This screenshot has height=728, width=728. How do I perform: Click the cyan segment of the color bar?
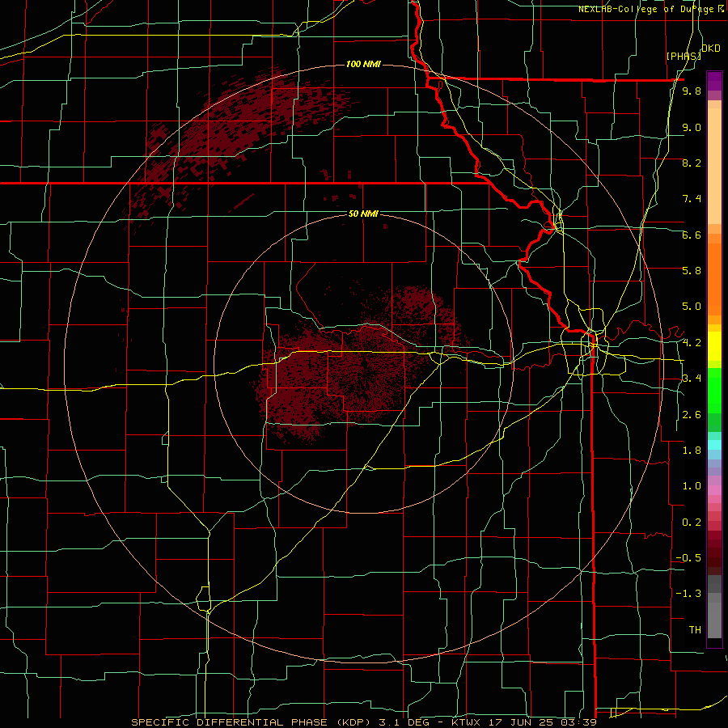(714, 445)
